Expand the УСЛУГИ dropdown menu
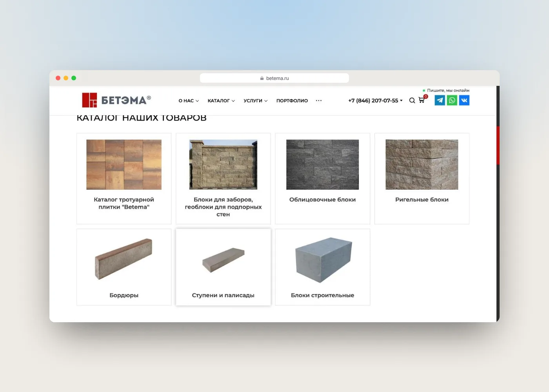This screenshot has width=549, height=392. (x=256, y=101)
